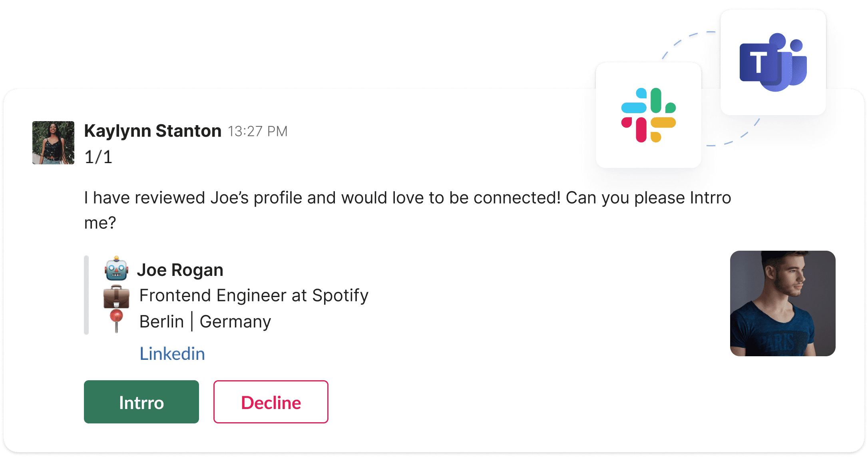
Task: Click Kaylynn Stanton's avatar photo
Action: click(x=53, y=143)
